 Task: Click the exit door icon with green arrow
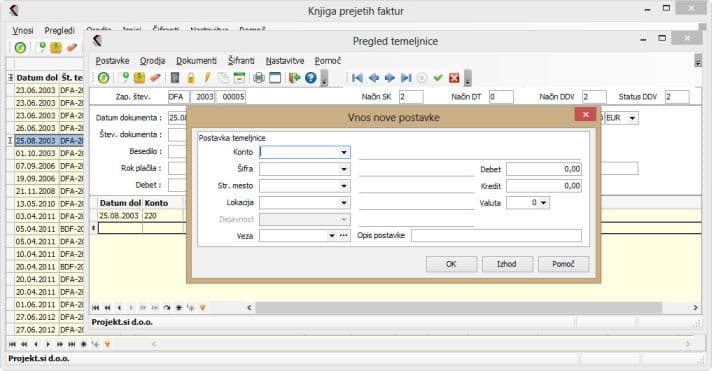tap(294, 78)
